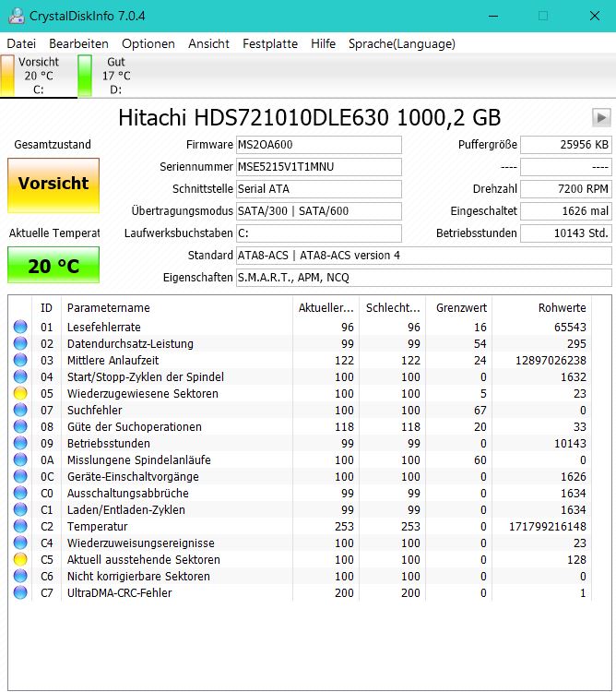Go to next disk with arrow button

click(601, 118)
